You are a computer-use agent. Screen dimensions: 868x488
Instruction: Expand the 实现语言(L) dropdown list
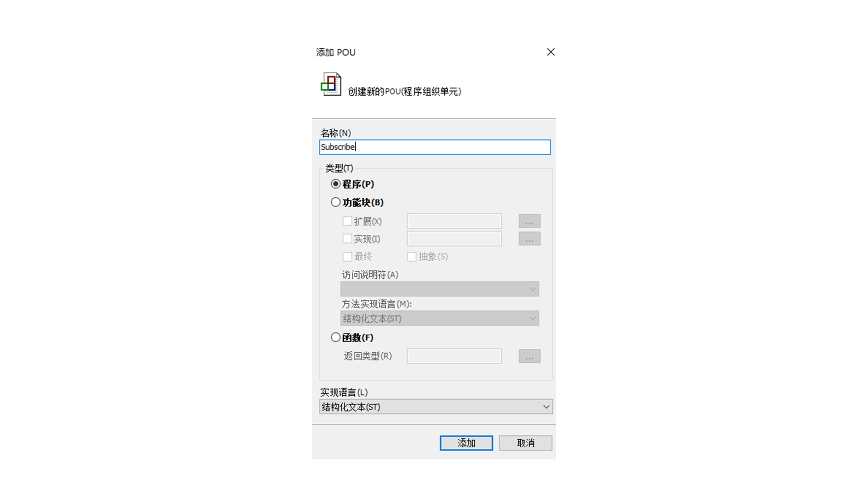tap(436, 407)
